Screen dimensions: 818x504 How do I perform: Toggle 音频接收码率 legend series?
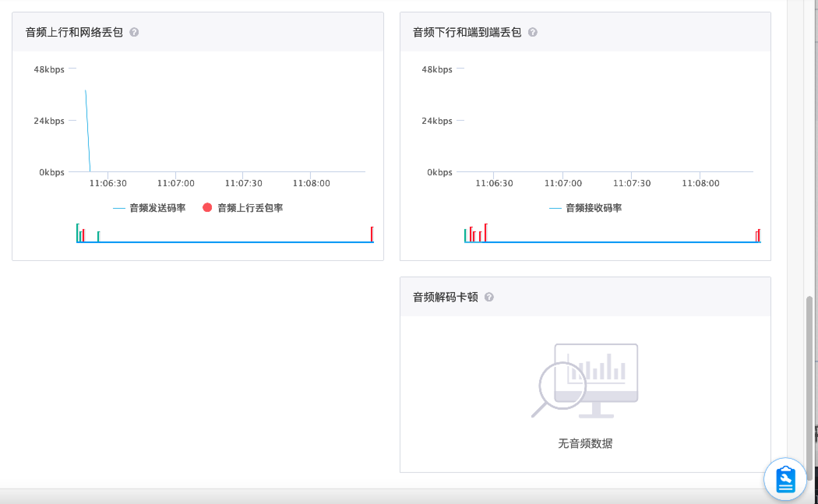[x=585, y=208]
